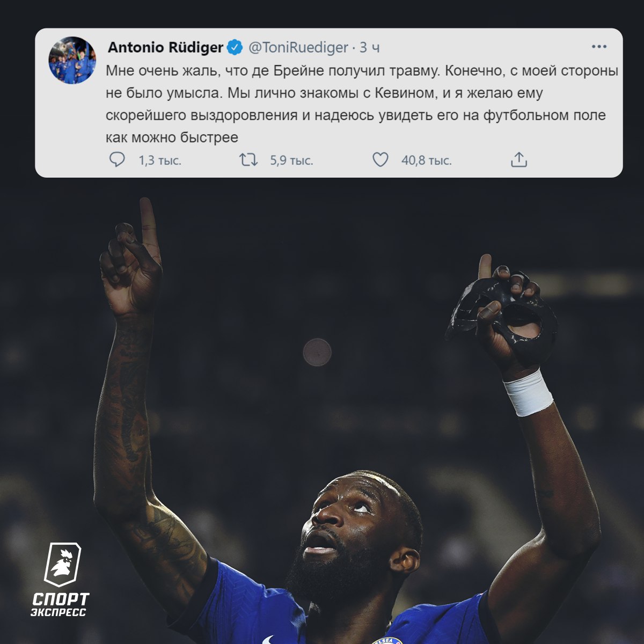
Task: Retweet the post using the arrows icon
Action: 248,160
